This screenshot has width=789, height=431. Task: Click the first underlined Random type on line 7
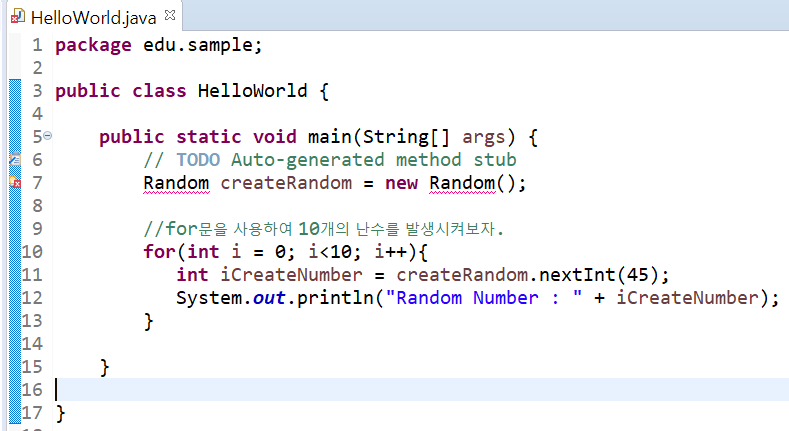(x=176, y=183)
